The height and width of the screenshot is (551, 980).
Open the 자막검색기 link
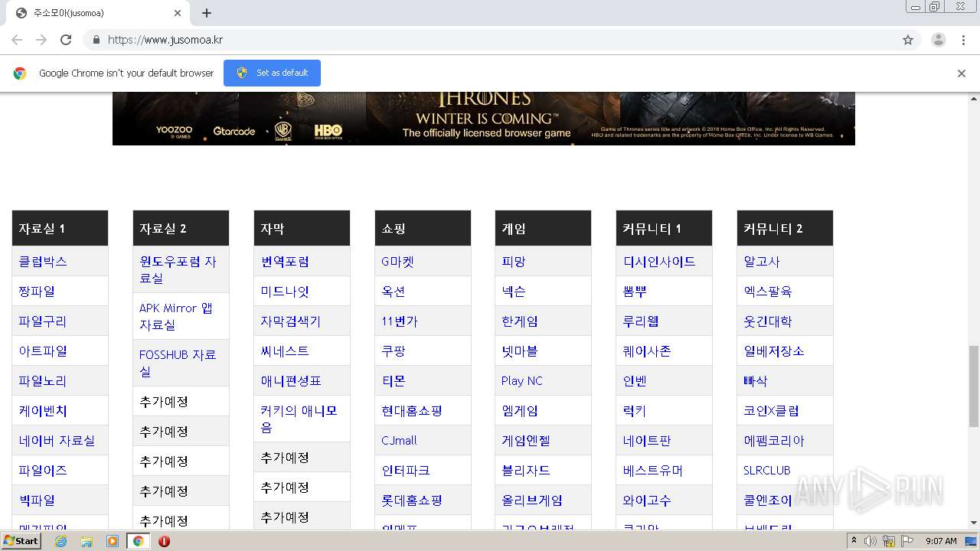tap(291, 321)
